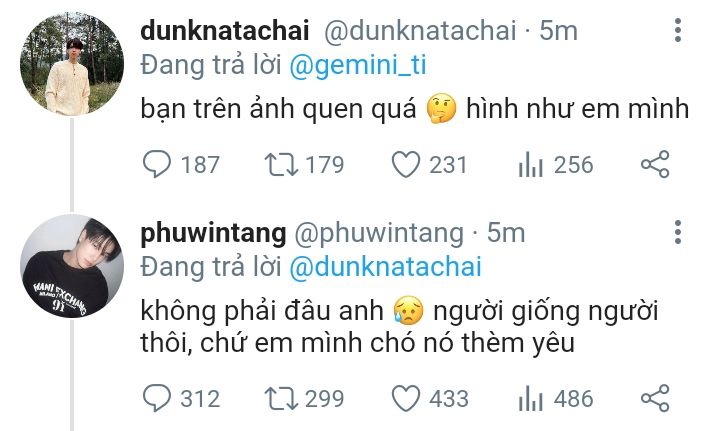Viewport: 719px width, 431px height.
Task: Open the @phuwintang handle
Action: 379,233
